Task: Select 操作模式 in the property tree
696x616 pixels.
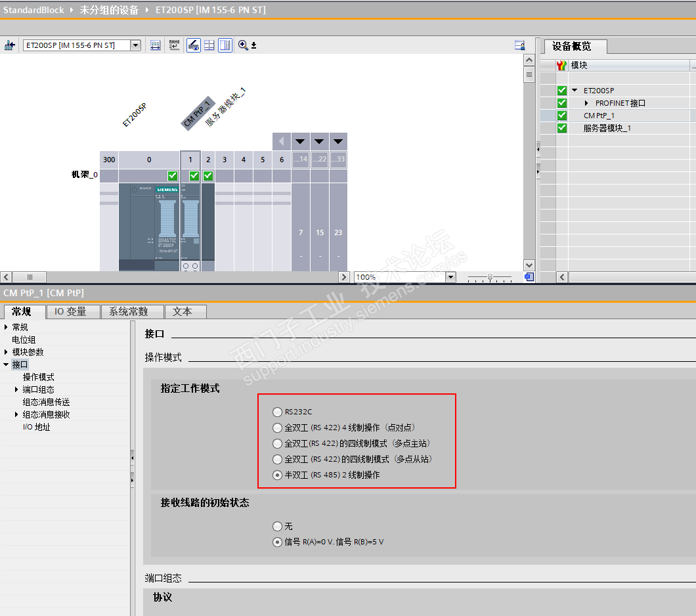Action: point(39,377)
